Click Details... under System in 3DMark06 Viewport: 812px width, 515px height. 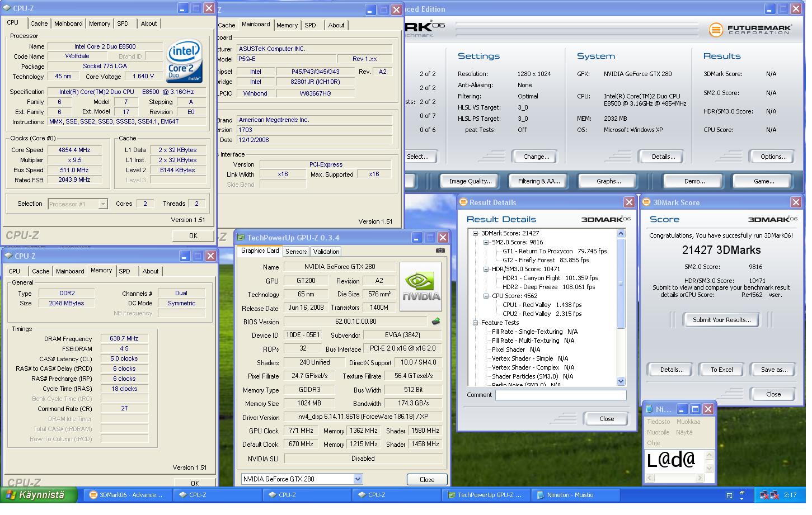coord(663,157)
